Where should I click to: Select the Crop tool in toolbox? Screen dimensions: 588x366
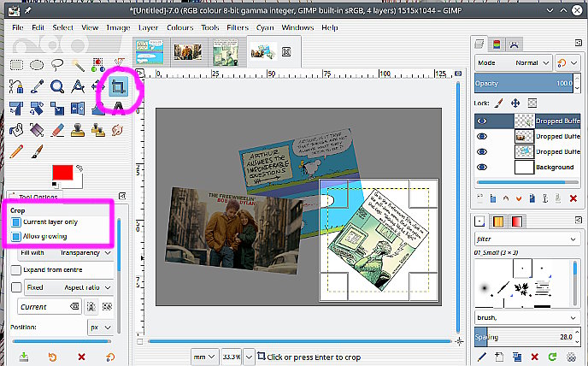pyautogui.click(x=118, y=86)
